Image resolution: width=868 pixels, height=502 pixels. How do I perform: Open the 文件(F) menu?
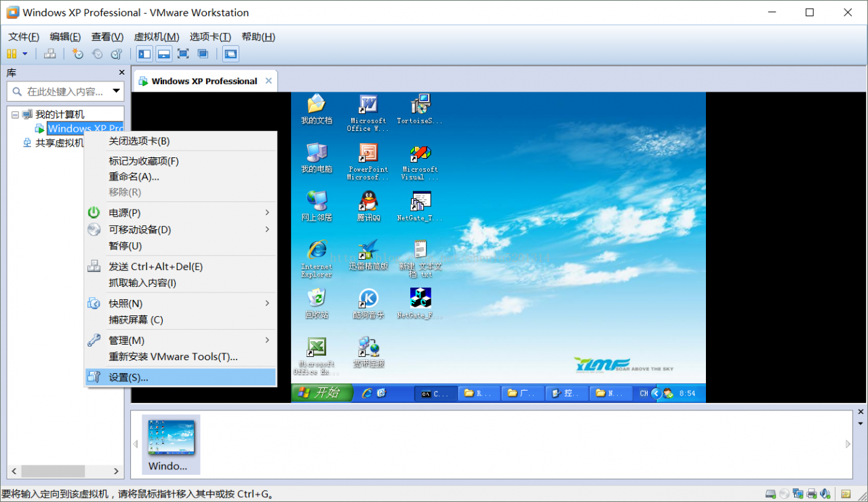(24, 37)
